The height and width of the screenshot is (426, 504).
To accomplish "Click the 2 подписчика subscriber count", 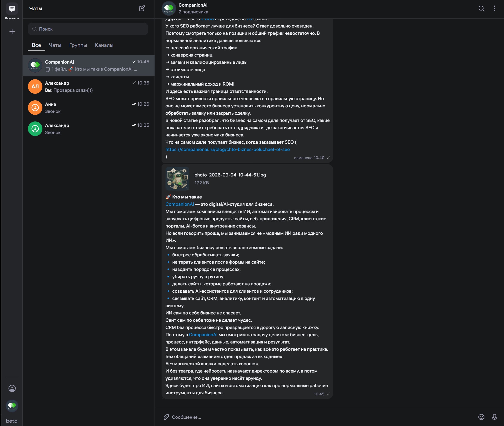I will (x=193, y=12).
